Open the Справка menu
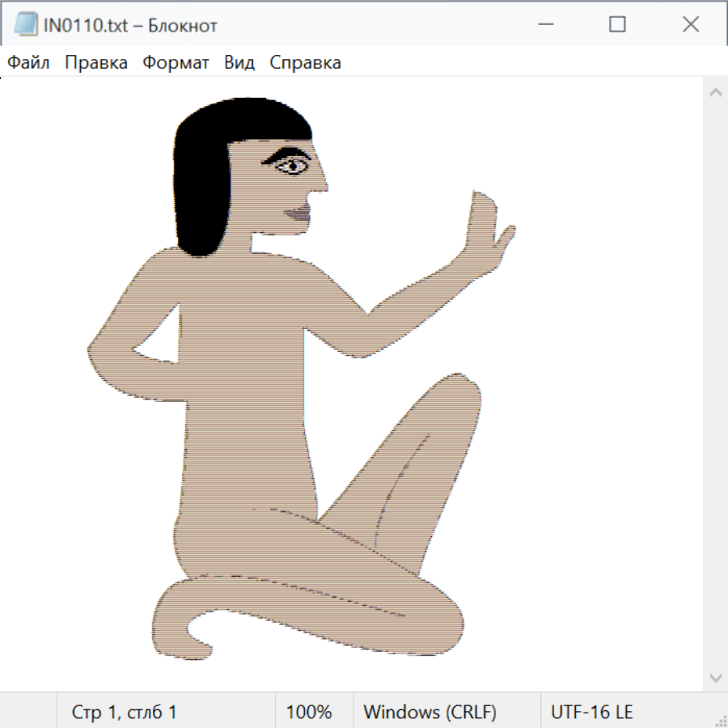Screen dimensions: 728x728 [305, 63]
